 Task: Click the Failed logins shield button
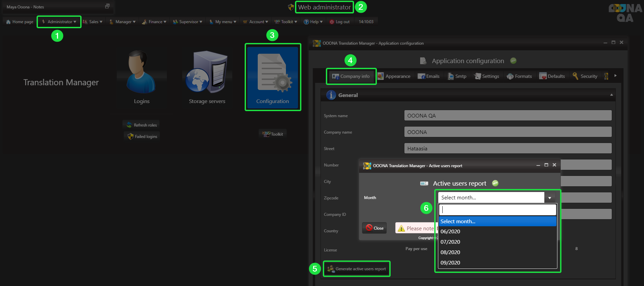[142, 137]
